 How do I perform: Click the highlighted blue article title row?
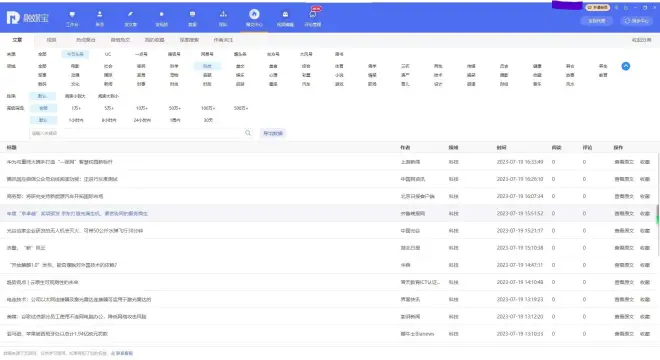tap(77, 213)
